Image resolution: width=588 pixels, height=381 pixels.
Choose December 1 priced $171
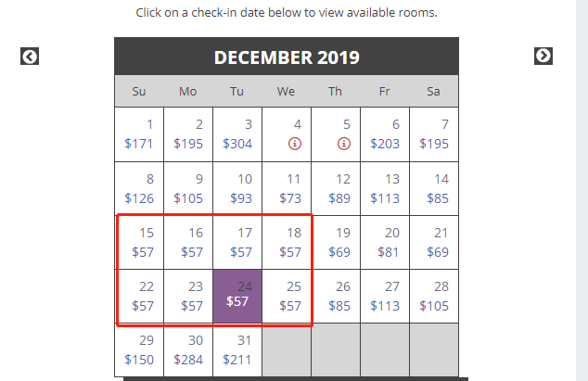[139, 134]
